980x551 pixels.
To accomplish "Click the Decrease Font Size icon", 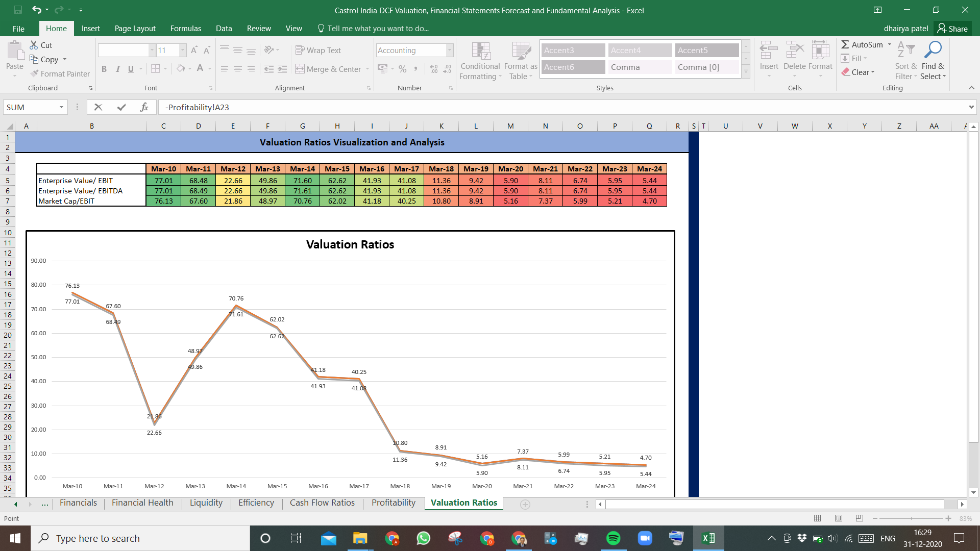I will click(x=207, y=50).
